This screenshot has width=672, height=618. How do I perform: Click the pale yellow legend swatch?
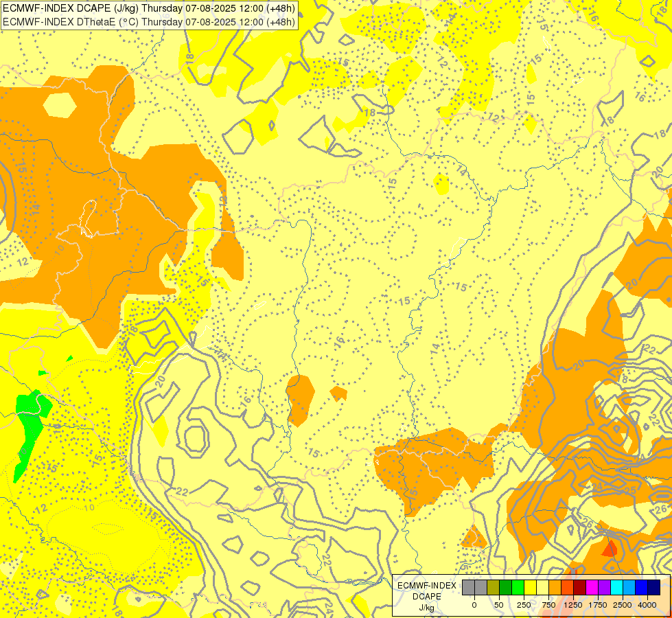pos(542,588)
